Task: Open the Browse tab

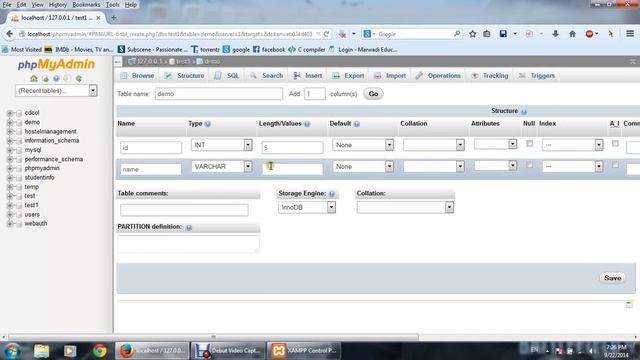Action: (x=137, y=76)
